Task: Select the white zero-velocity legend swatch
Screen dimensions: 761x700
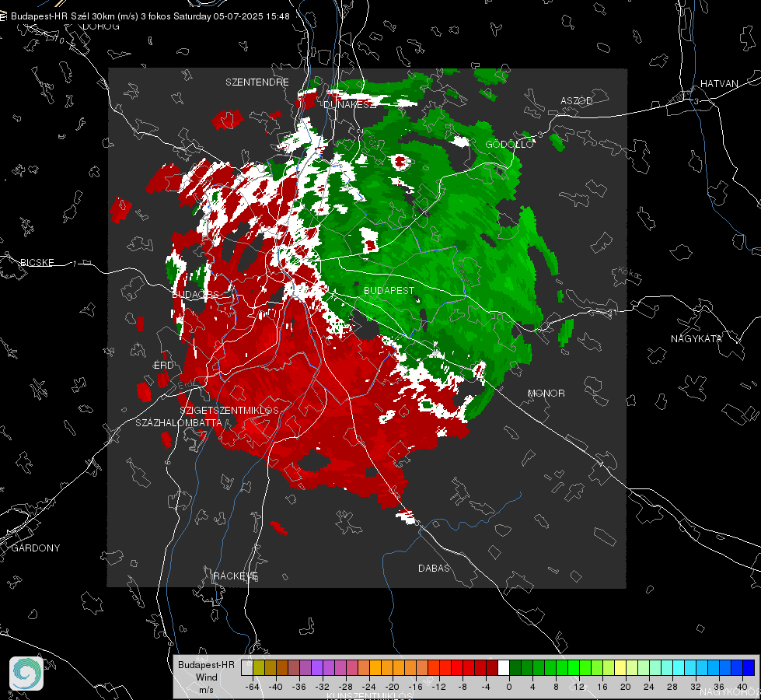Action: 504,667
